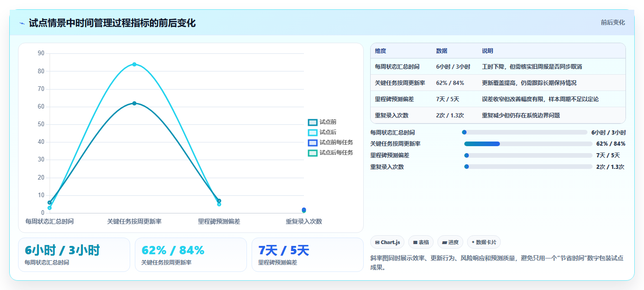Click the 里程碑预测偏差 progress bar
Viewport: 644px width, 290px height.
pyautogui.click(x=528, y=155)
